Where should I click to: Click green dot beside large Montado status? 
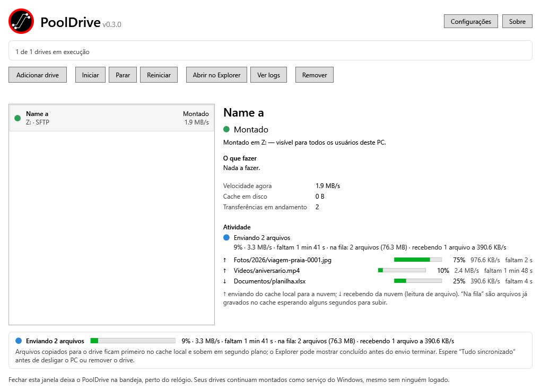226,129
